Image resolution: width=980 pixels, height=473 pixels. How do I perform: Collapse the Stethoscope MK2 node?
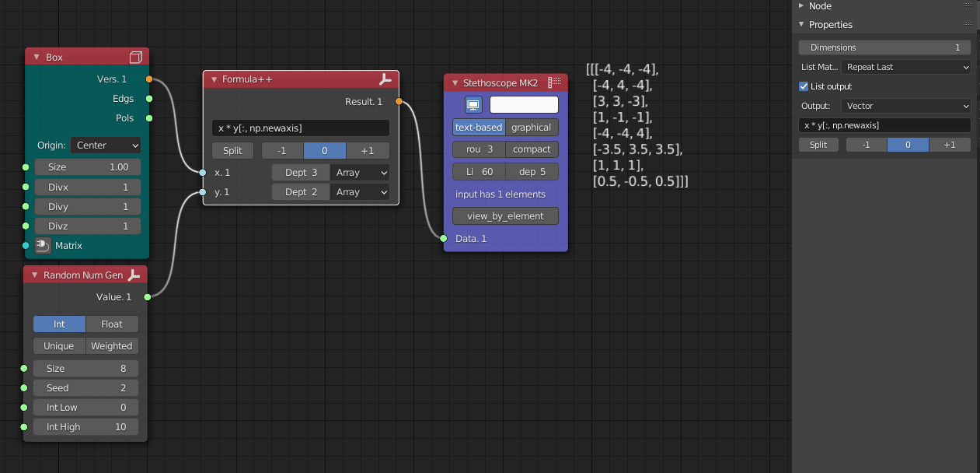point(455,82)
